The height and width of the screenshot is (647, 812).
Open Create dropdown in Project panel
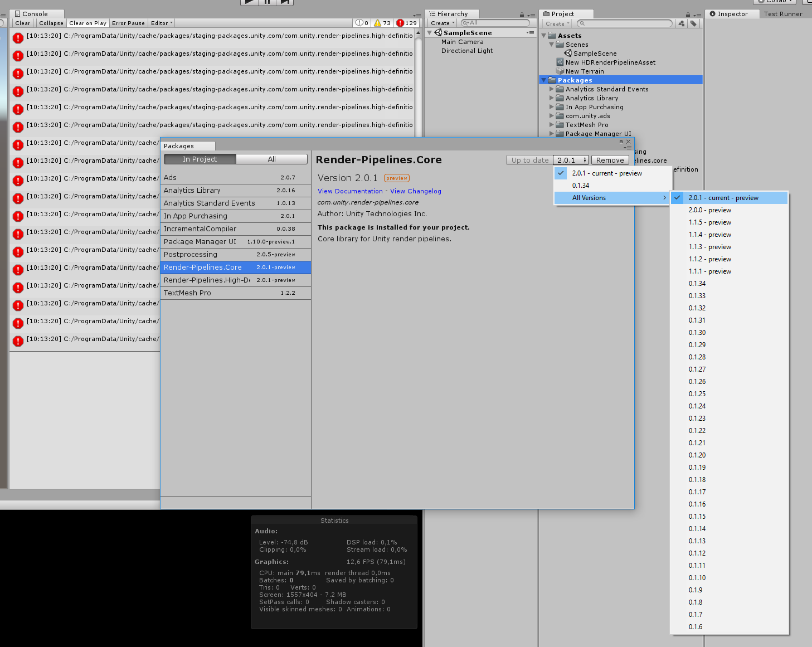(557, 23)
